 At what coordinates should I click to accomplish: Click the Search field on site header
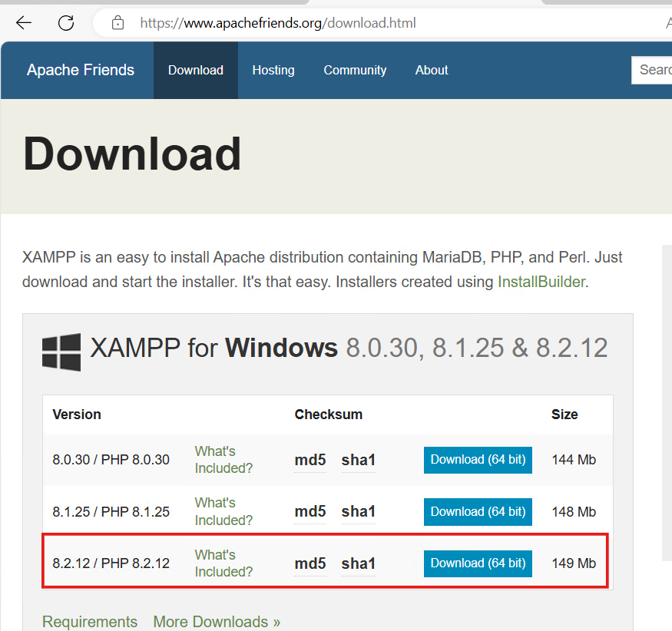pos(651,70)
